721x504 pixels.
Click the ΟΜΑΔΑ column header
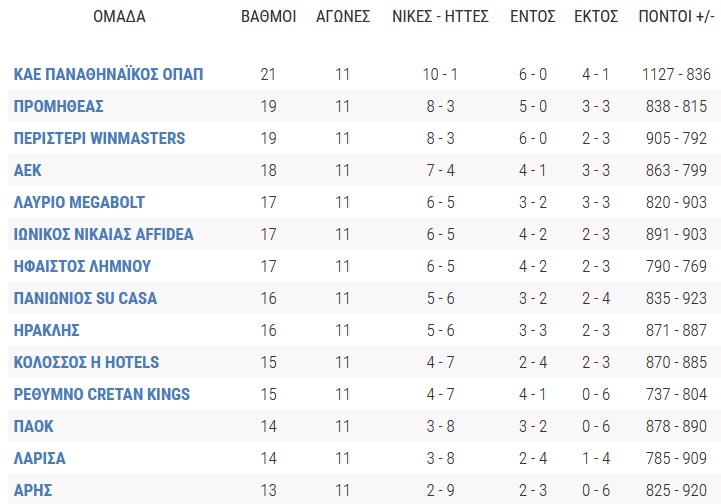click(x=119, y=17)
